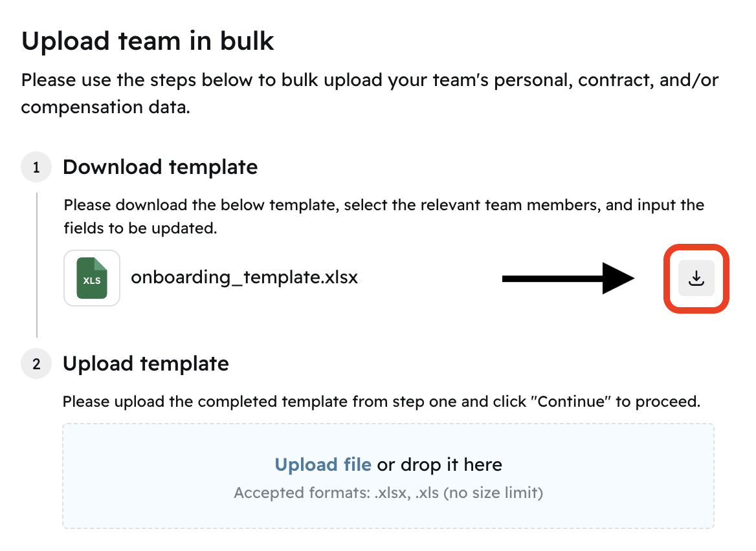Download the onboarding template file
The height and width of the screenshot is (551, 756).
pos(696,278)
